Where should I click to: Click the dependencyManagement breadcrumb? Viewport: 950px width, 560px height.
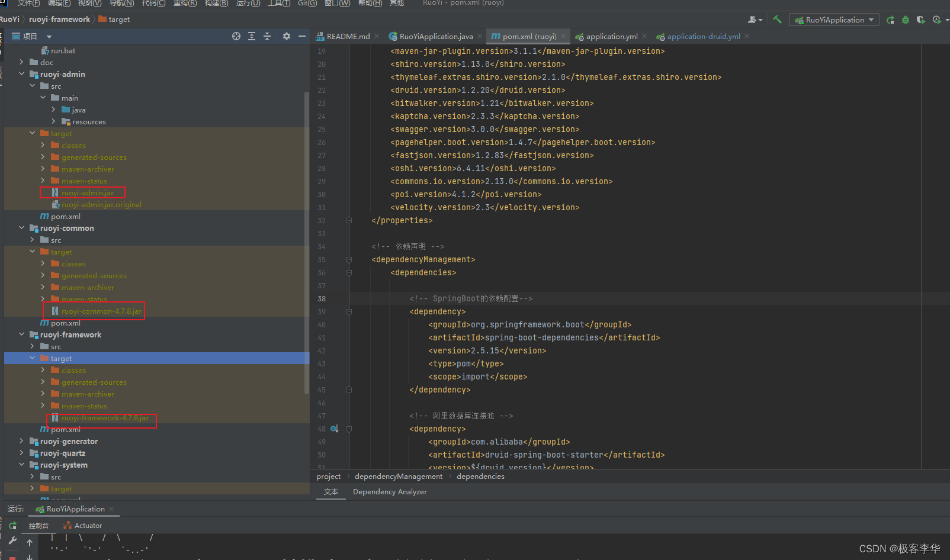pyautogui.click(x=398, y=477)
